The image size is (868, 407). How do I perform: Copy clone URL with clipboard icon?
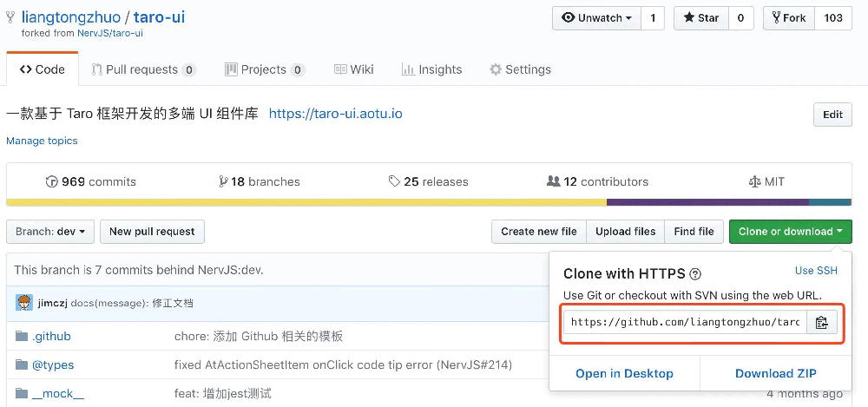(x=821, y=322)
